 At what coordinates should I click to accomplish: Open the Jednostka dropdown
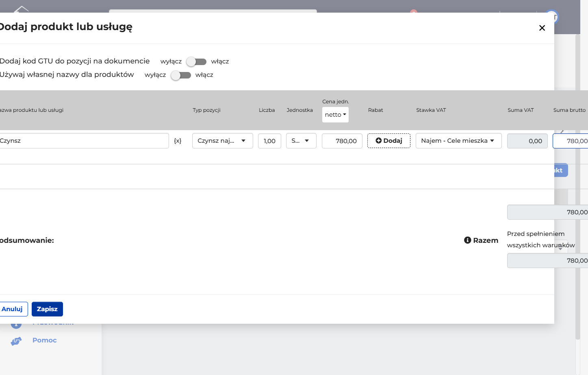[301, 141]
